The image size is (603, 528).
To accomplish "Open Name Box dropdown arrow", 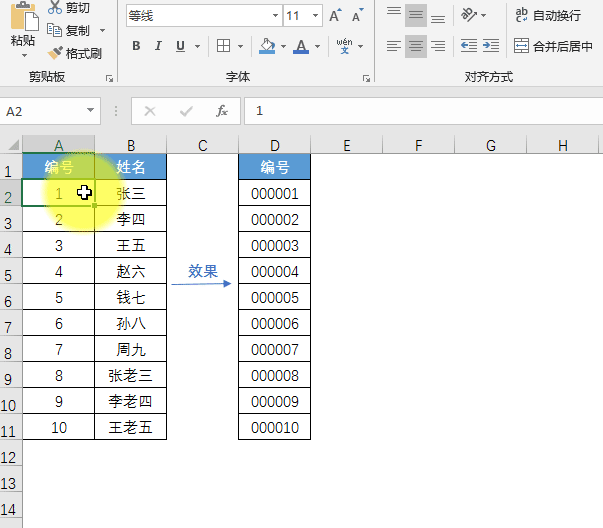I will pyautogui.click(x=90, y=111).
